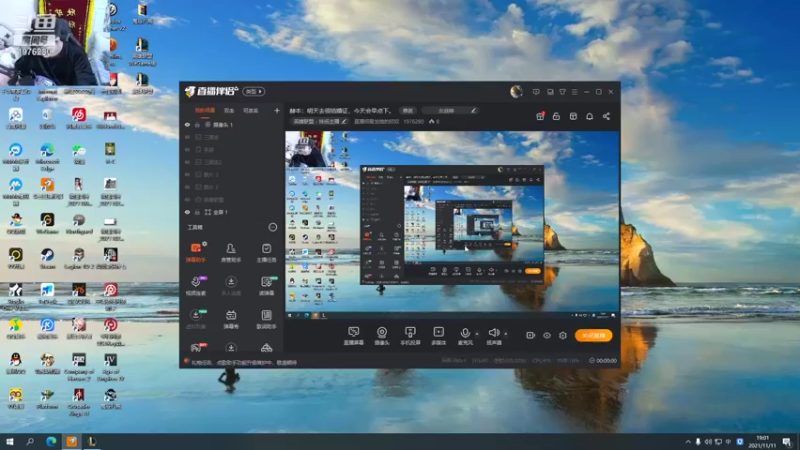This screenshot has width=800, height=450.
Task: Add a 直播屏幕 screen capture source
Action: coord(354,336)
